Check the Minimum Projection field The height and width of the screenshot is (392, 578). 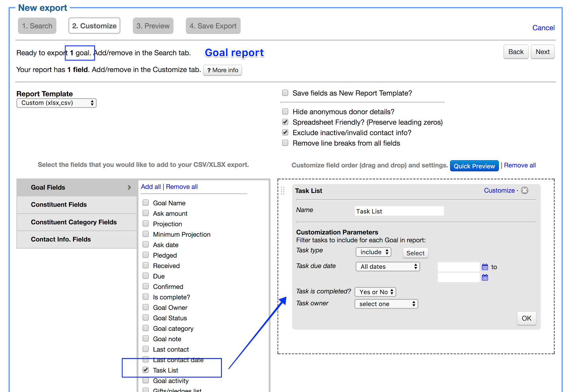146,234
